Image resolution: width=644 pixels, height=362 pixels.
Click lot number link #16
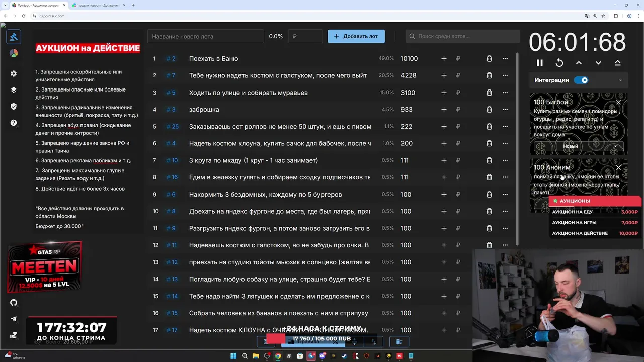coord(172,177)
